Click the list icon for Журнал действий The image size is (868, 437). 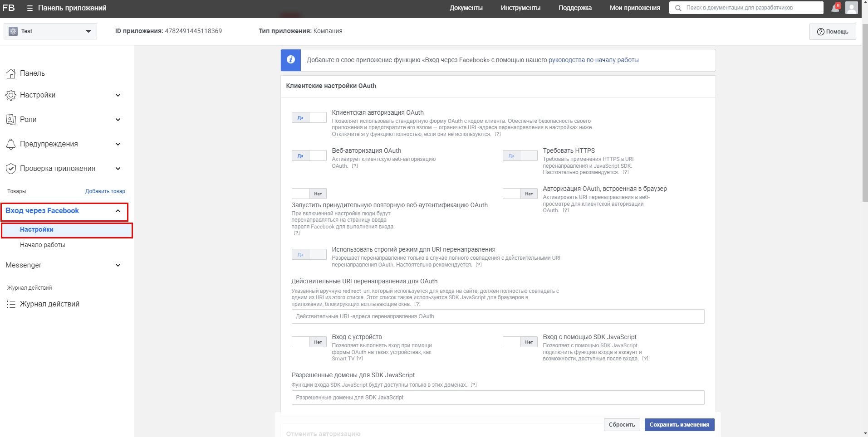click(x=11, y=304)
